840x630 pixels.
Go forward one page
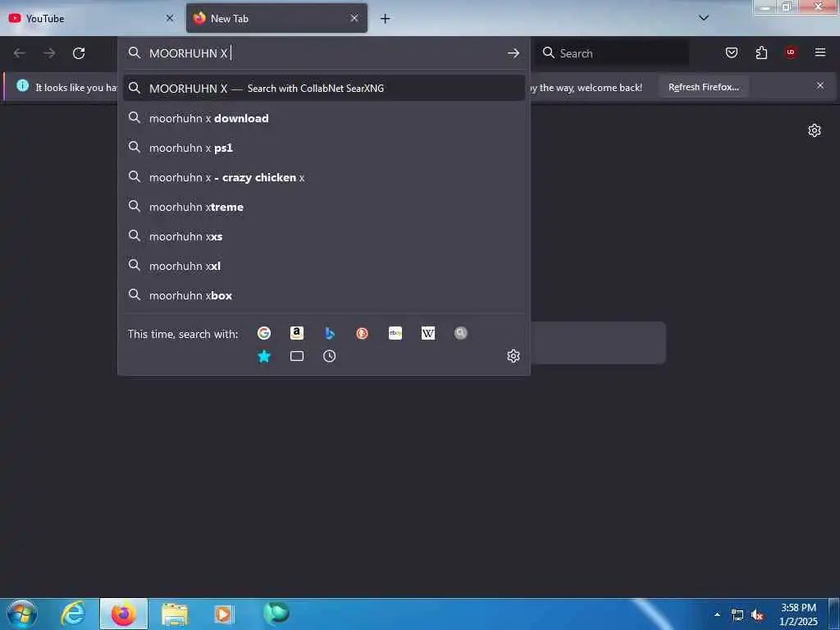pyautogui.click(x=49, y=53)
